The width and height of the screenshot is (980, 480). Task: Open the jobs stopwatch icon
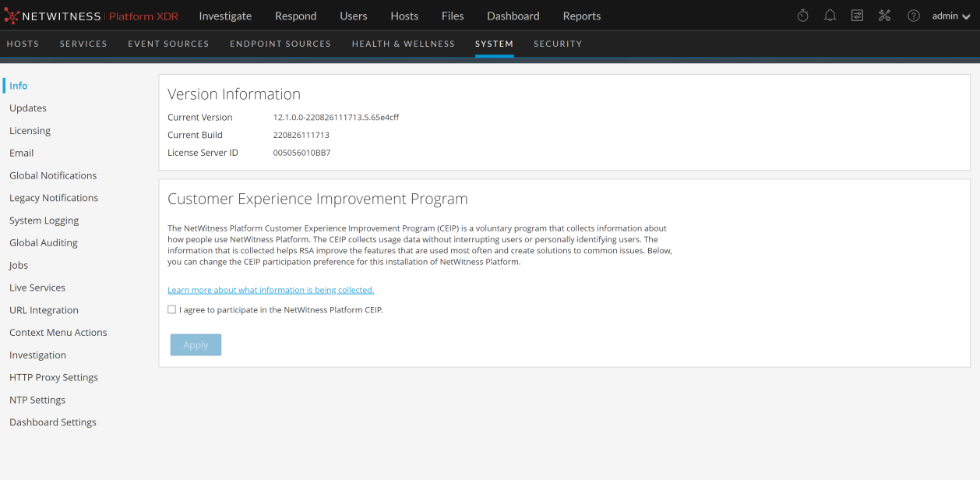802,15
